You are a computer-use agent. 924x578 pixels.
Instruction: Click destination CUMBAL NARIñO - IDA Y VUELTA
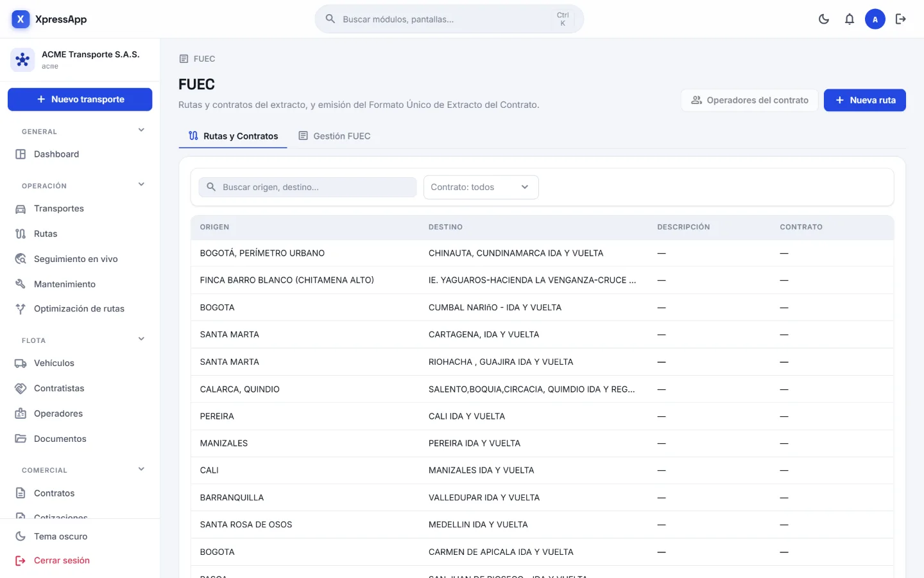coord(495,308)
